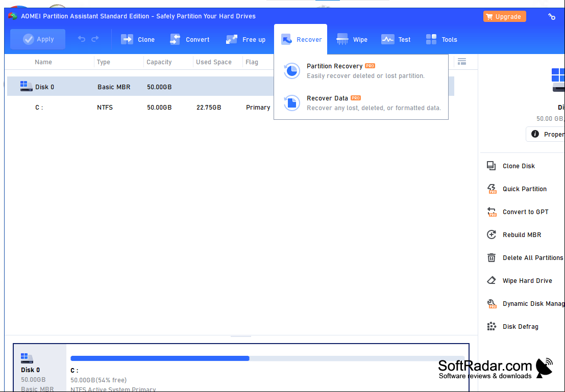Select the Disk 0 block in the disk map

(40, 368)
